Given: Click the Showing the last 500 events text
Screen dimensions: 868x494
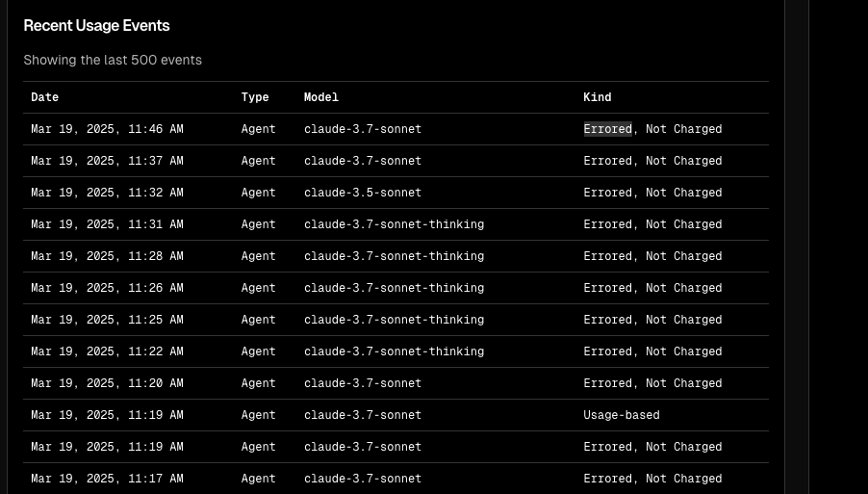Looking at the screenshot, I should pyautogui.click(x=113, y=60).
